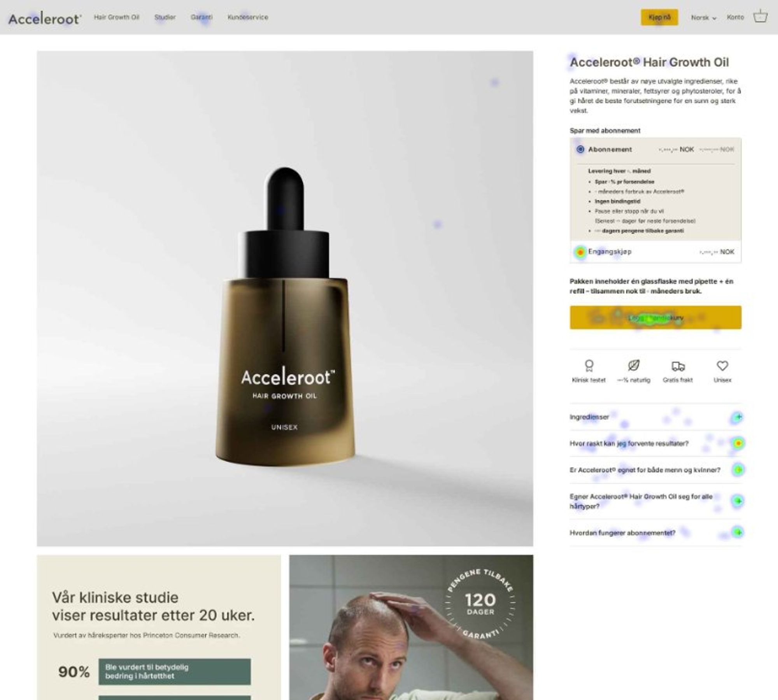Click the Kjøp nå button
778x700 pixels.
click(659, 17)
